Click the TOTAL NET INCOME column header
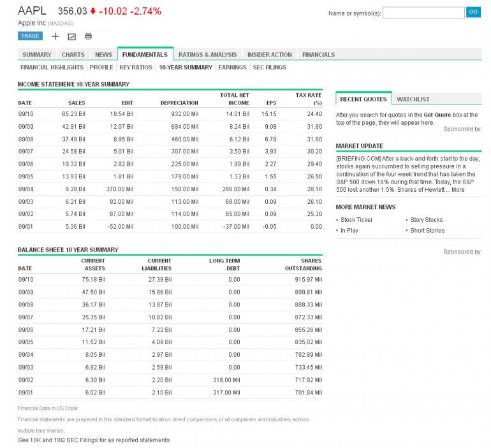 point(235,99)
